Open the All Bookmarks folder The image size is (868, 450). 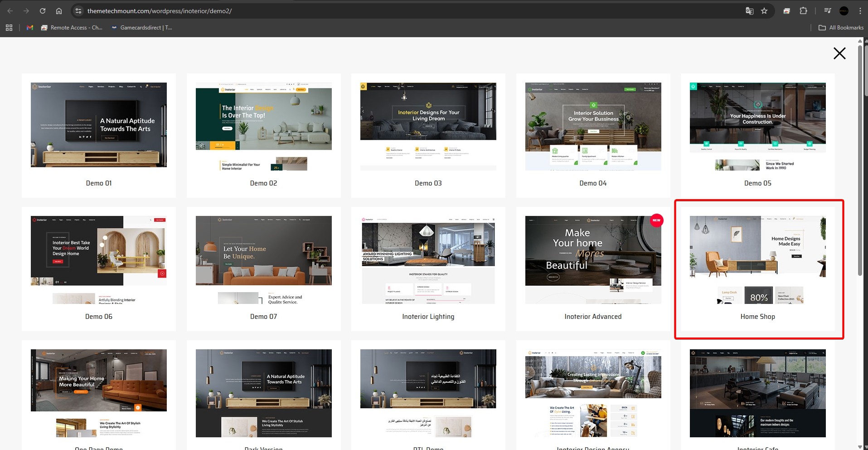(841, 28)
